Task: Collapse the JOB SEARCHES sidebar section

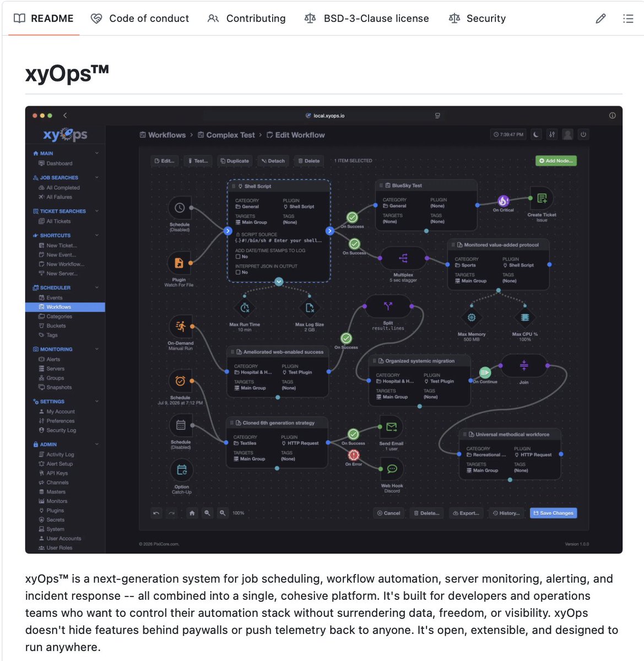Action: [97, 177]
